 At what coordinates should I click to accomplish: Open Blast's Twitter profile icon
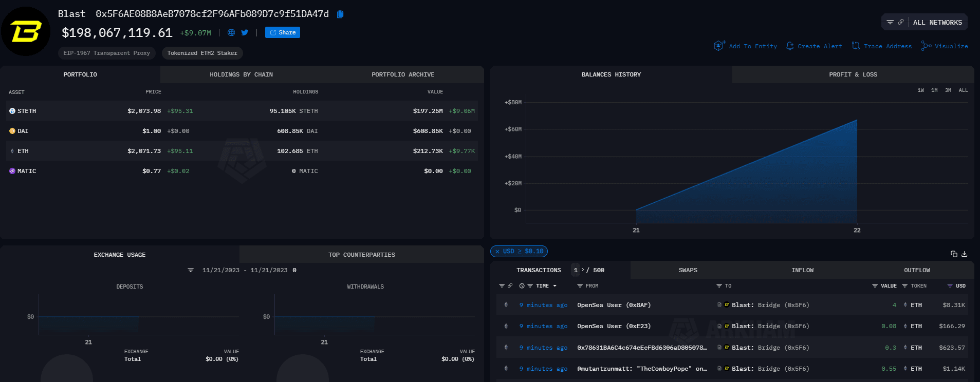tap(245, 32)
